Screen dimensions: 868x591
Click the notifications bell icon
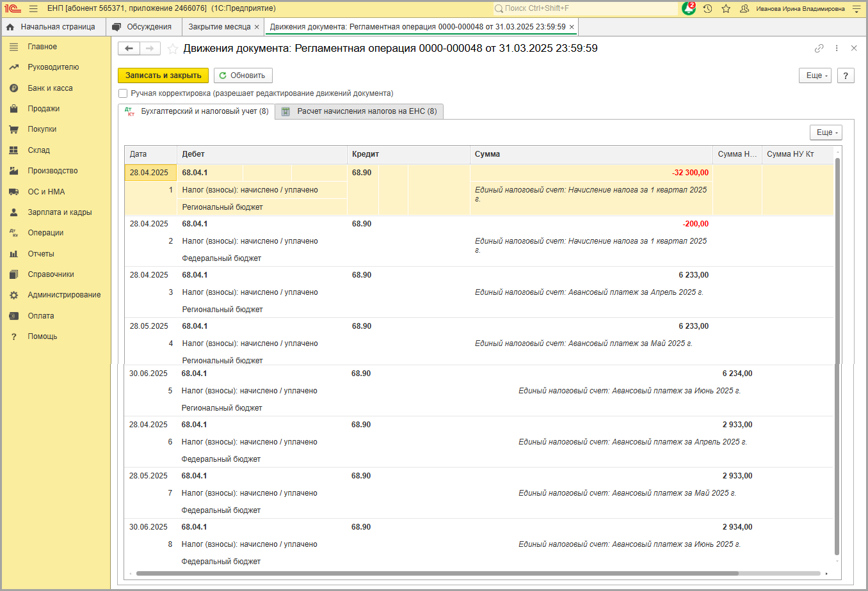[689, 8]
